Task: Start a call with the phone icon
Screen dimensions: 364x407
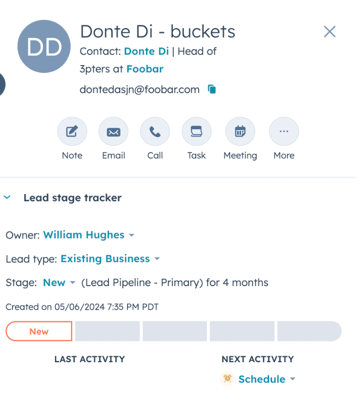Action: pos(155,132)
